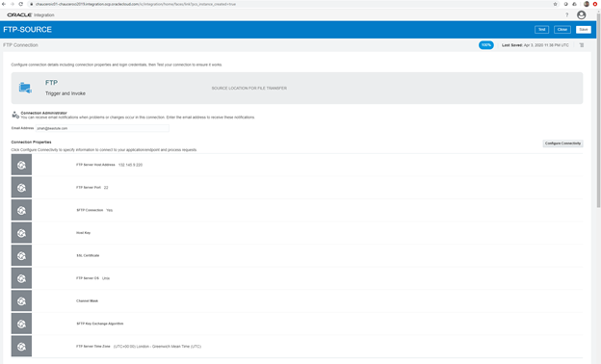The image size is (601, 364).
Task: Click the Close button in header
Action: [x=562, y=30]
